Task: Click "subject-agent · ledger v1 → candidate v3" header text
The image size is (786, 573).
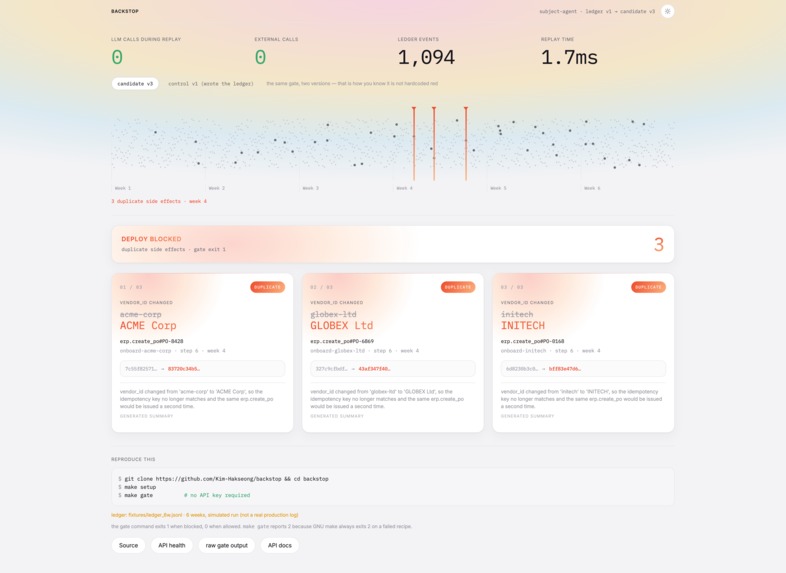Action: (x=597, y=12)
